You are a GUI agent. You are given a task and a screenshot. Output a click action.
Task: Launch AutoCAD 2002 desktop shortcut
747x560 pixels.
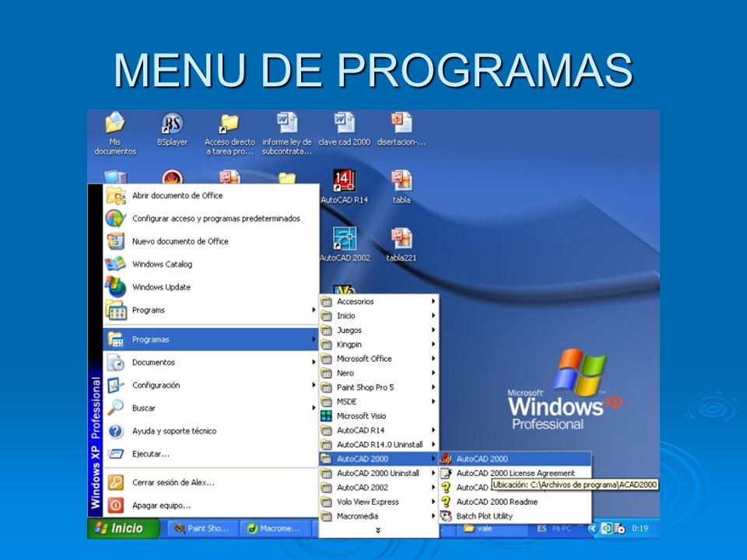pos(345,245)
